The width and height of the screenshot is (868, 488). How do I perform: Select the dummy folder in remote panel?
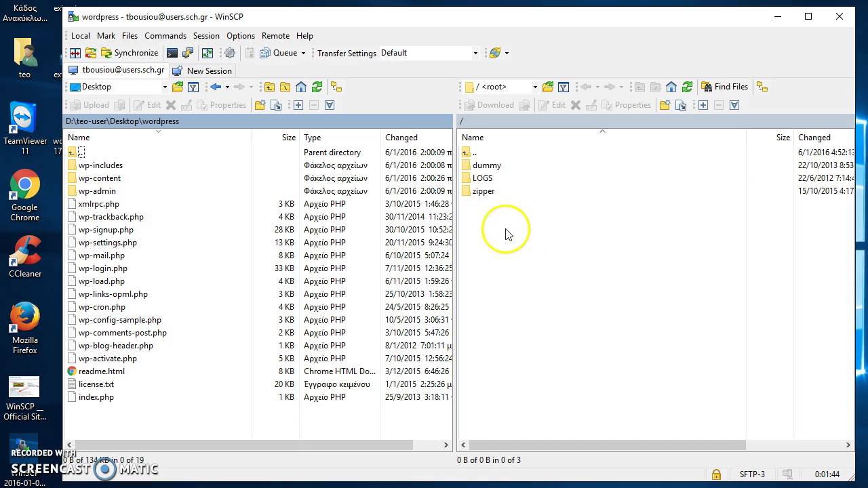click(486, 165)
